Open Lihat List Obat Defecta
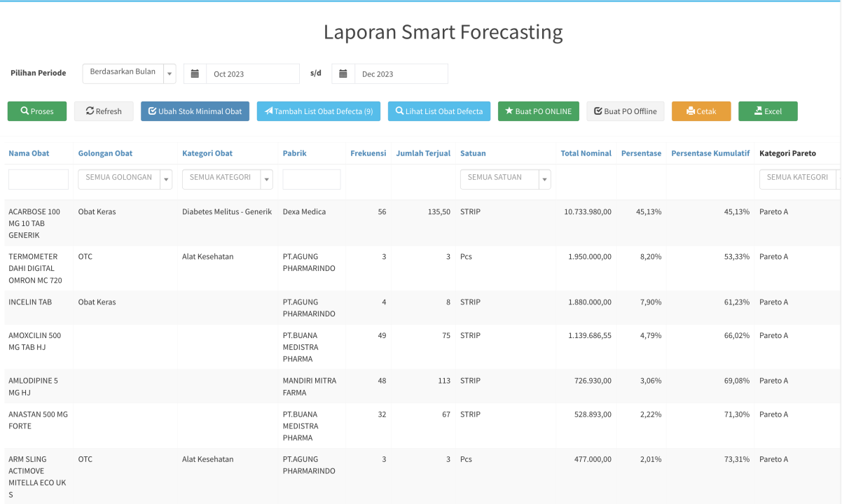The height and width of the screenshot is (504, 842). click(439, 111)
